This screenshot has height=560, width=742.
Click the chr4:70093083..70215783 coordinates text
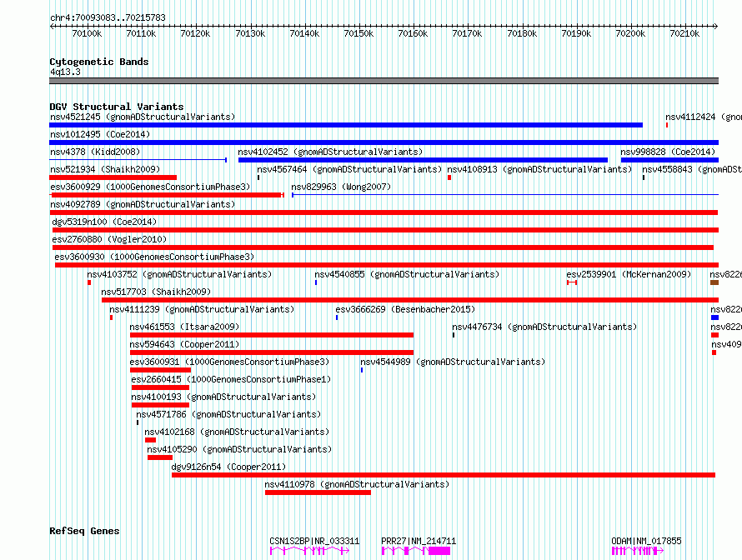coord(108,17)
